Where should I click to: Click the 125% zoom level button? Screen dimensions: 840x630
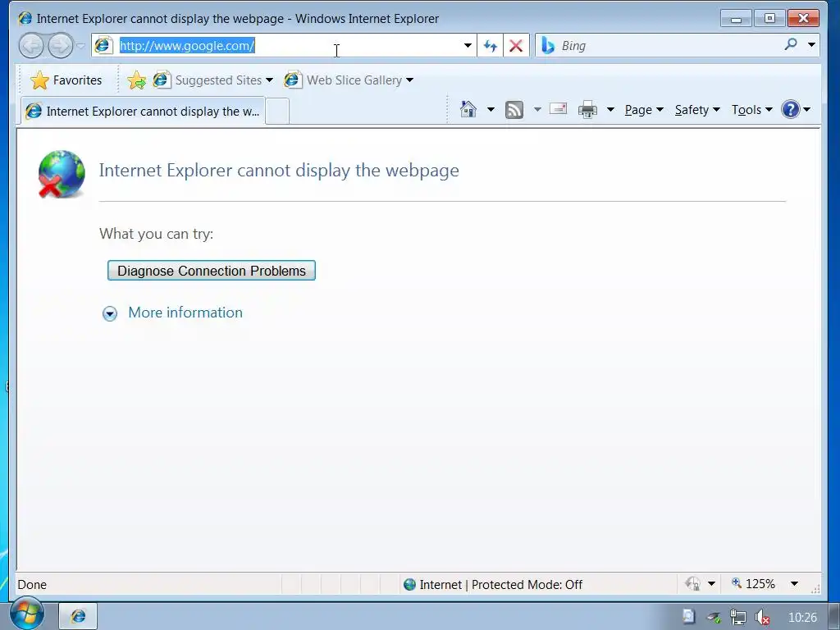click(753, 584)
